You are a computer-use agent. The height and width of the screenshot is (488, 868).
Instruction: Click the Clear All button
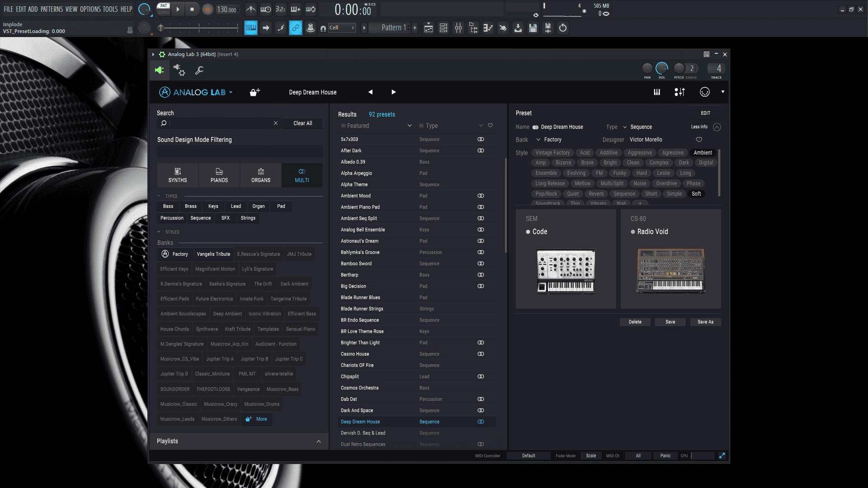302,123
